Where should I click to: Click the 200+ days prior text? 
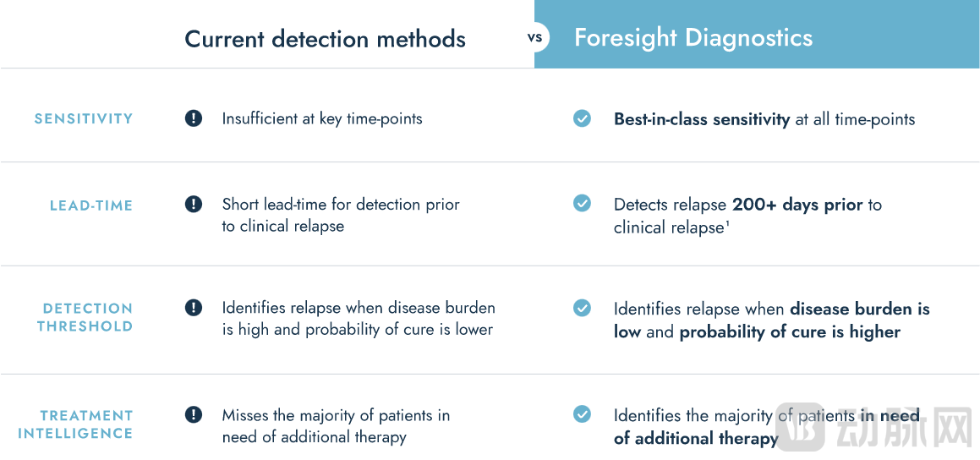coord(798,205)
